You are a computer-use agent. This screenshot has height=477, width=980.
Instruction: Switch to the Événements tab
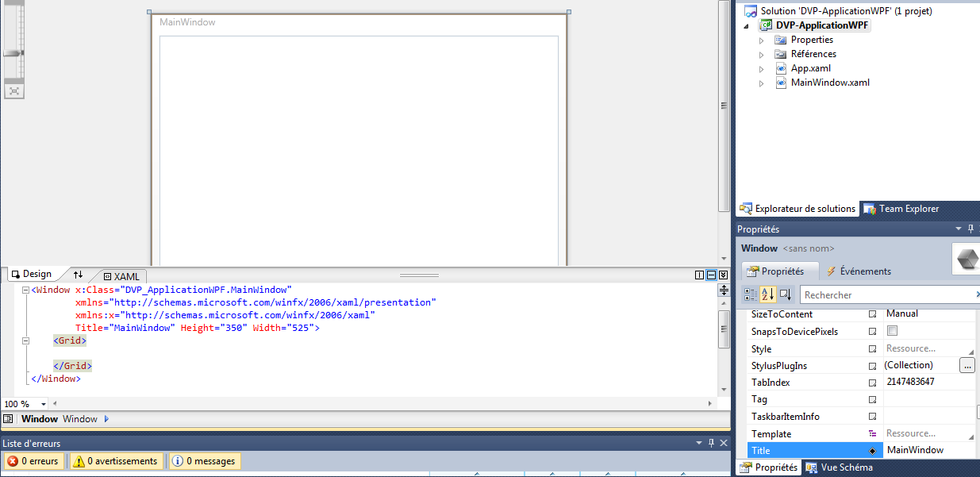[x=859, y=271]
